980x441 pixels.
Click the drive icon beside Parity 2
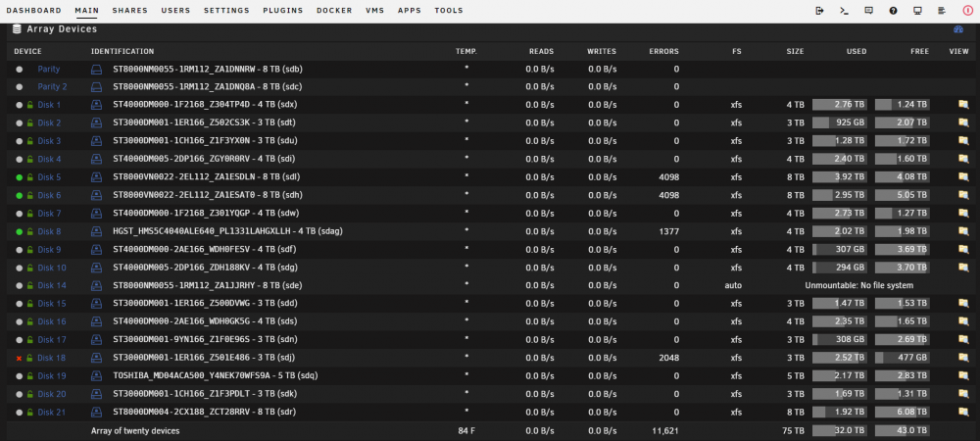[96, 87]
